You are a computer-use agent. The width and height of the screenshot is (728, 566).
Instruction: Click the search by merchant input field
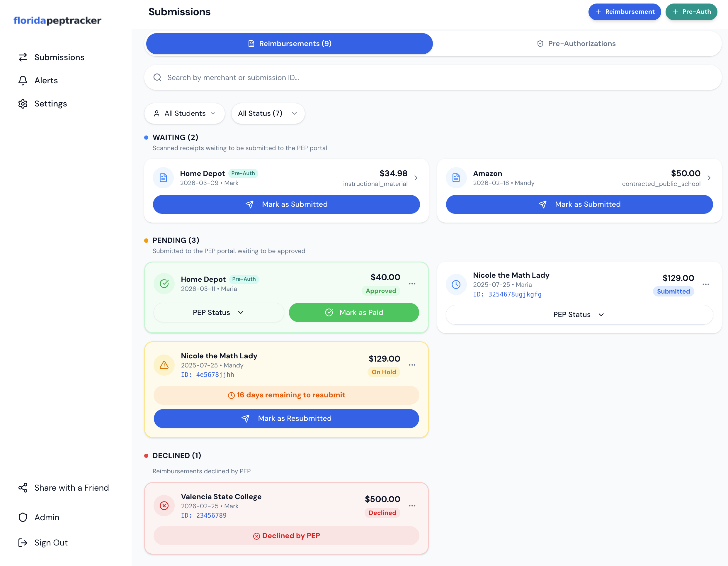pos(433,77)
